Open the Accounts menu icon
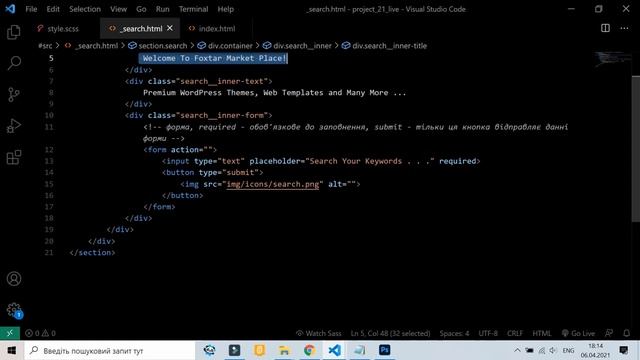This screenshot has height=360, width=640. (14, 279)
